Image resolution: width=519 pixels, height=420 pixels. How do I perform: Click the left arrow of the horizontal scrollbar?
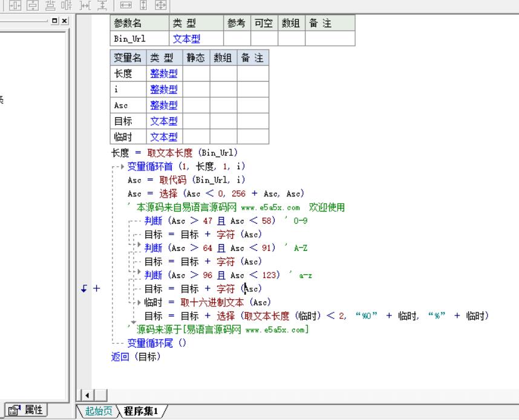click(87, 395)
